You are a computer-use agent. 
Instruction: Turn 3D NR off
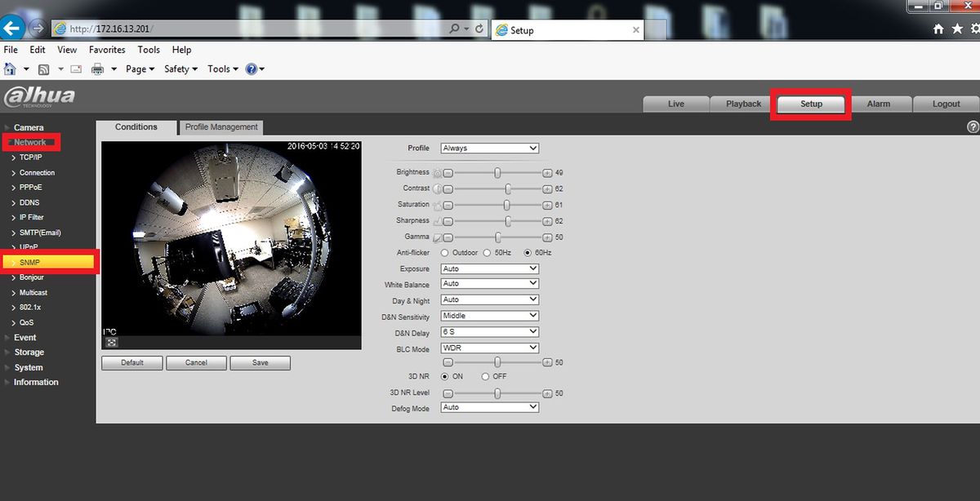click(485, 376)
